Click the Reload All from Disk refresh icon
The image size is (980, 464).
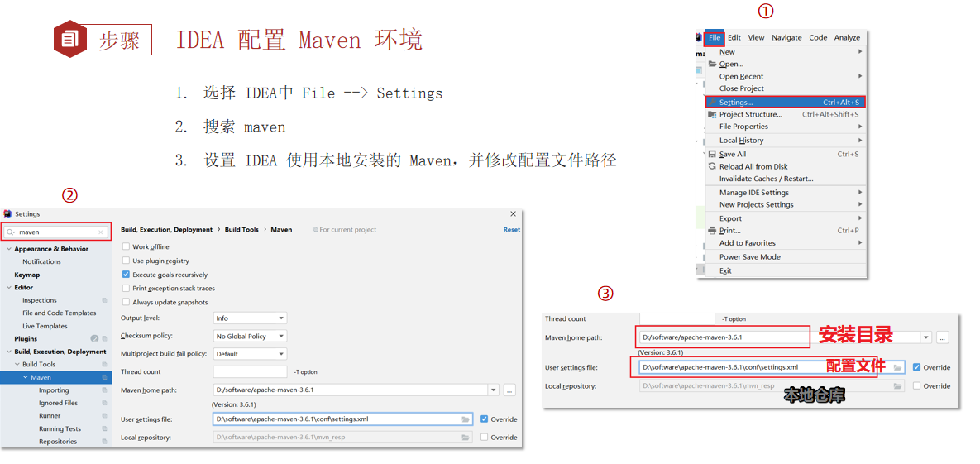click(x=712, y=166)
